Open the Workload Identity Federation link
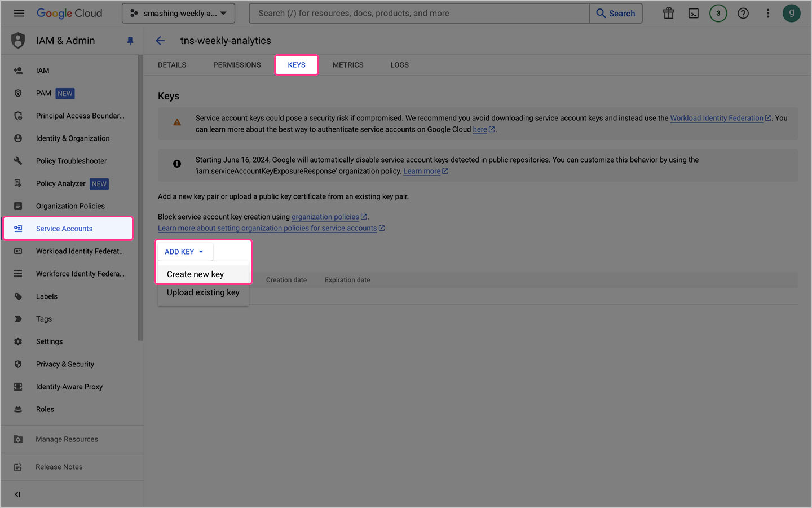The width and height of the screenshot is (812, 508). tap(717, 118)
